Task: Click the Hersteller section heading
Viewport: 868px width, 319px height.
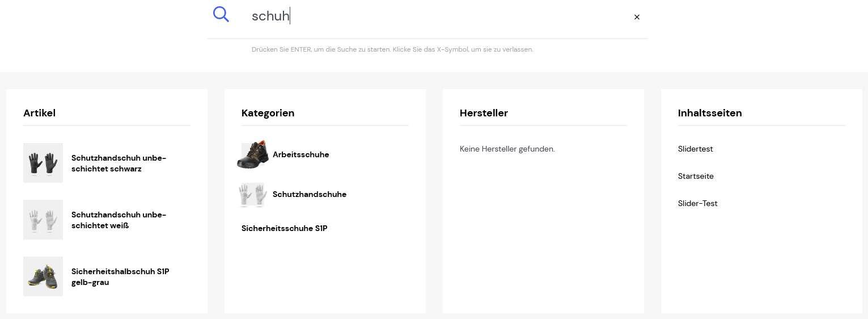Action: 484,113
